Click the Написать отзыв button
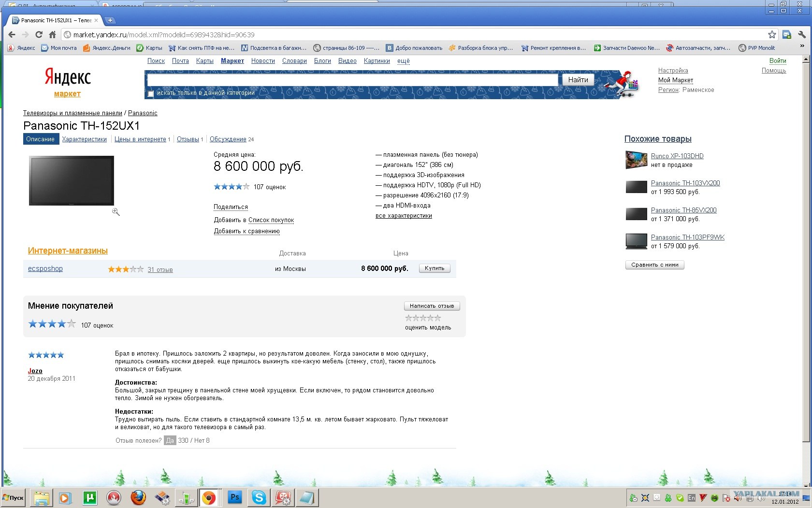The width and height of the screenshot is (812, 508). click(431, 306)
